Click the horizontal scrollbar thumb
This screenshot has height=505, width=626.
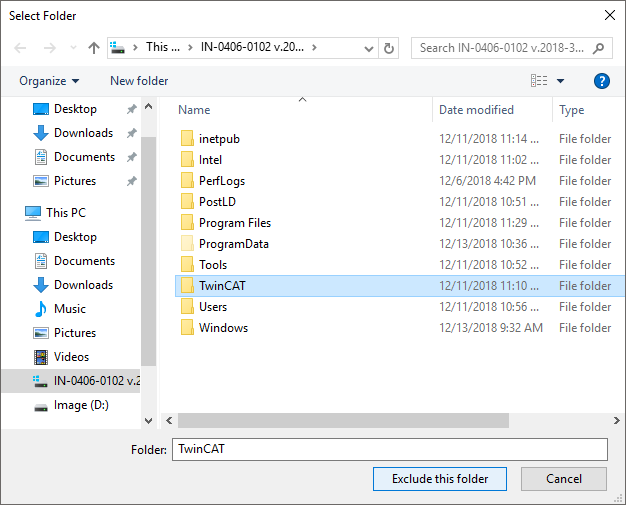343,420
